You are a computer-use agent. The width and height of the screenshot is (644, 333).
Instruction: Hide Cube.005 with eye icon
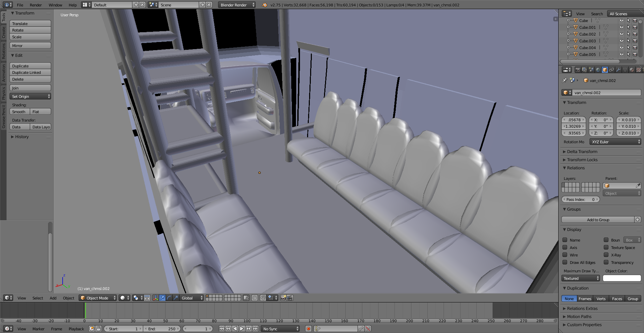[x=622, y=54]
